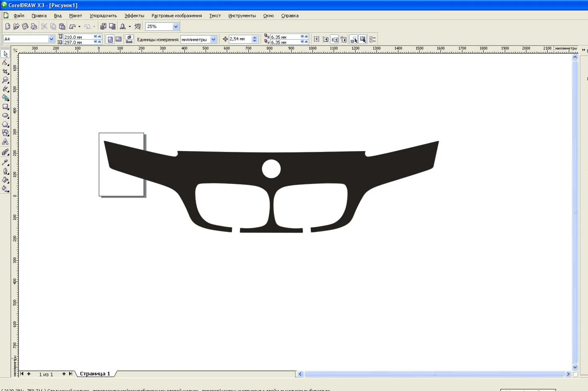Expand the A4 paper size dropdown
The height and width of the screenshot is (391, 588).
click(x=51, y=39)
